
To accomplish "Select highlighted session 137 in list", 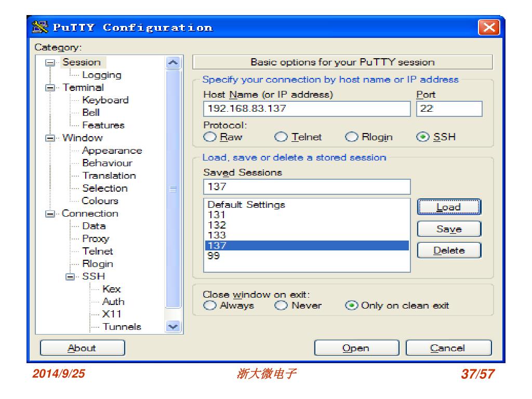I will [x=307, y=245].
